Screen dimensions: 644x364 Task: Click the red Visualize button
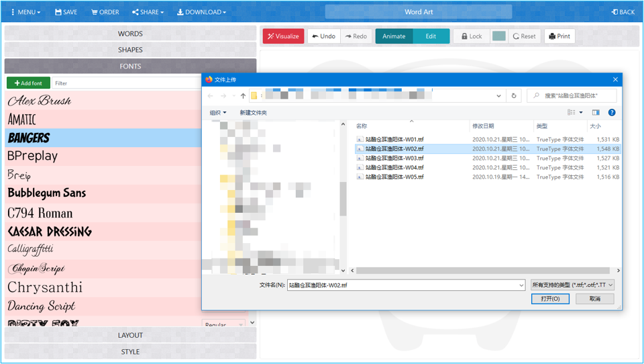pyautogui.click(x=283, y=36)
